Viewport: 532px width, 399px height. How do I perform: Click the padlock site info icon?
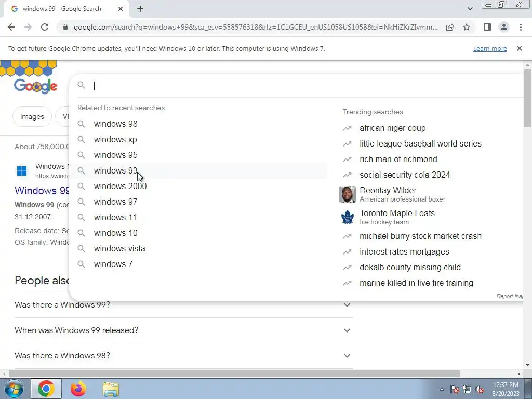pos(65,27)
